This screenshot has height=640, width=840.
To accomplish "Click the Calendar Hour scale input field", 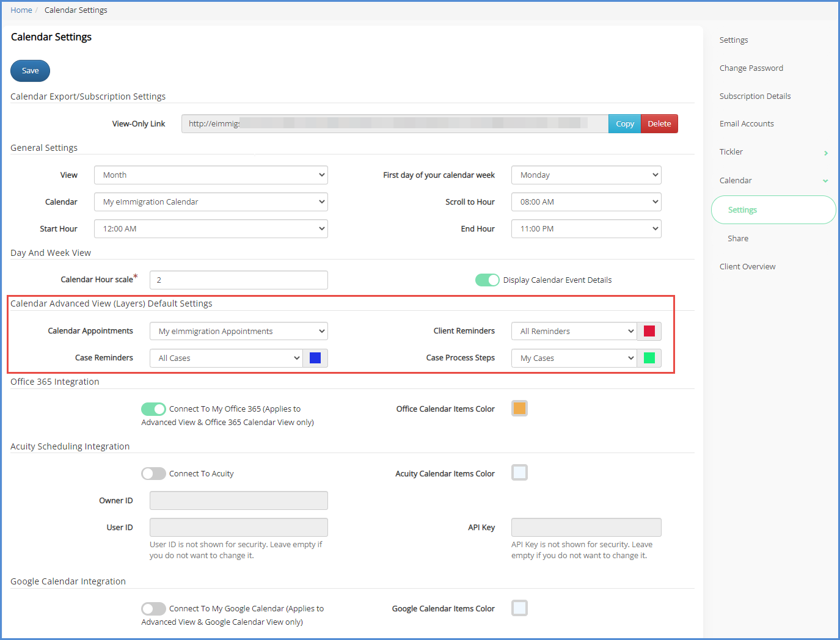I will [x=238, y=280].
